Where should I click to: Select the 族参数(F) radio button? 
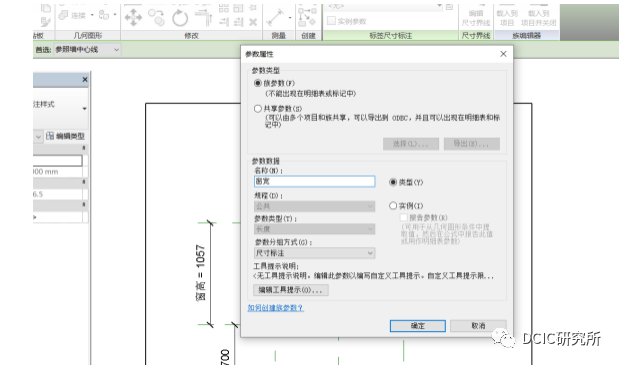point(258,83)
